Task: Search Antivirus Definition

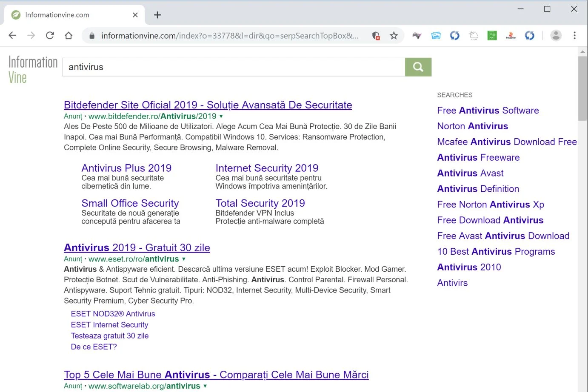Action: (478, 189)
